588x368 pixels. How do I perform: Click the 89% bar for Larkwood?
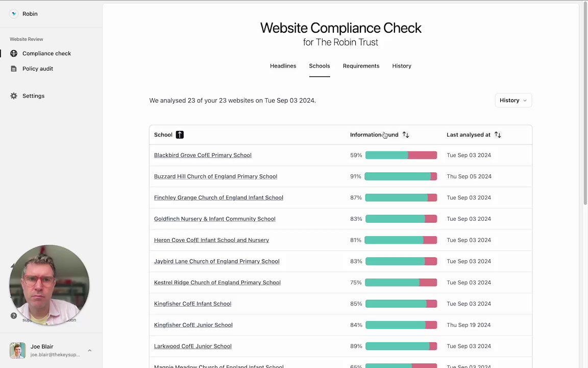pyautogui.click(x=401, y=346)
